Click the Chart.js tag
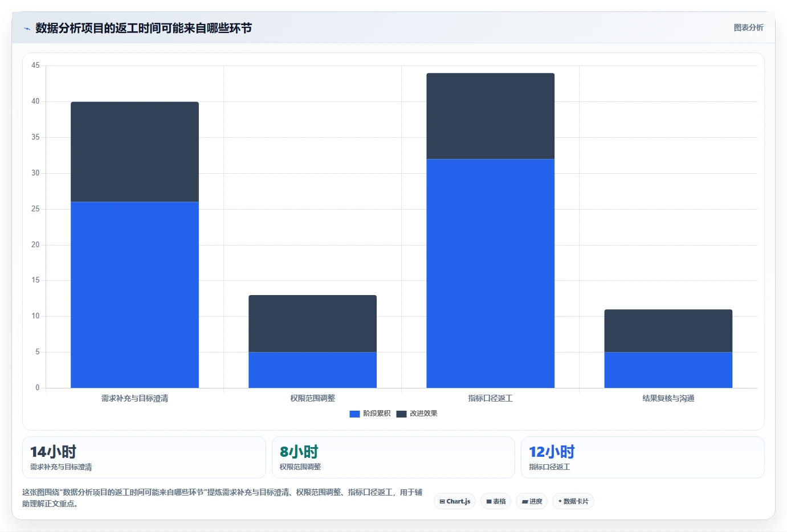787x532 pixels. 455,501
